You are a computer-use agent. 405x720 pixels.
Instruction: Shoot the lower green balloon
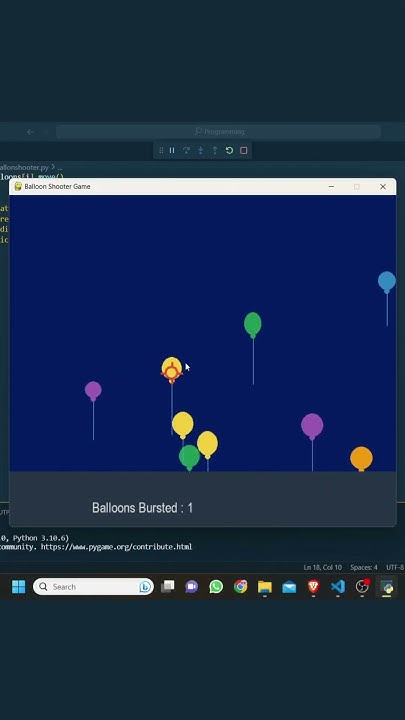coord(189,456)
